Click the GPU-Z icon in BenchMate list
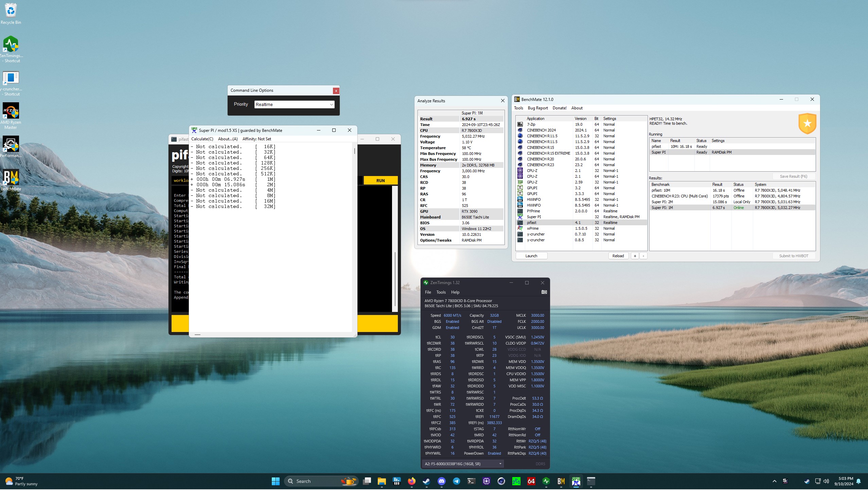Viewport: 868px width, 490px height. coord(520,182)
